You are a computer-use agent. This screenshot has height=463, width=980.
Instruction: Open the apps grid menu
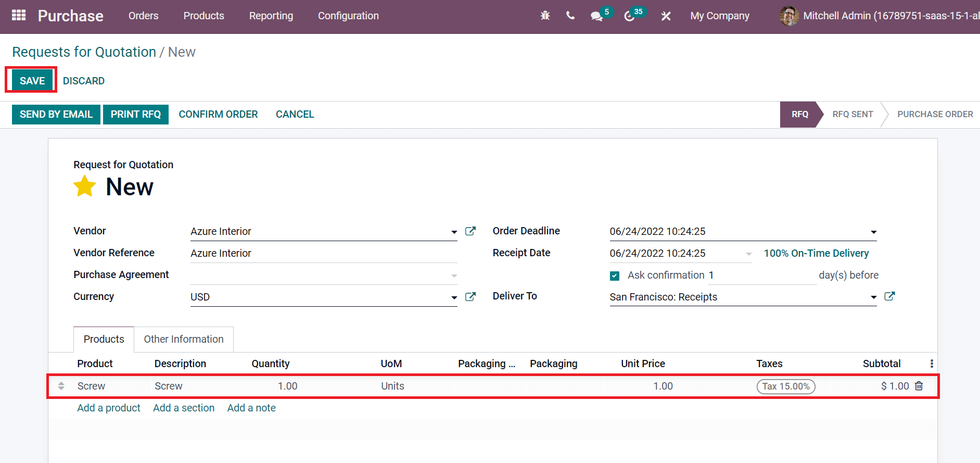point(19,16)
